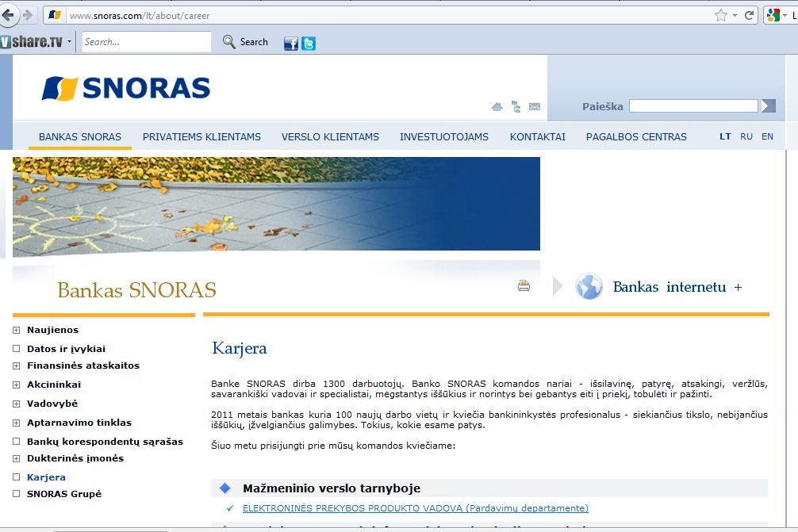Open PAGALBOS CENTRAS menu tab

click(636, 137)
